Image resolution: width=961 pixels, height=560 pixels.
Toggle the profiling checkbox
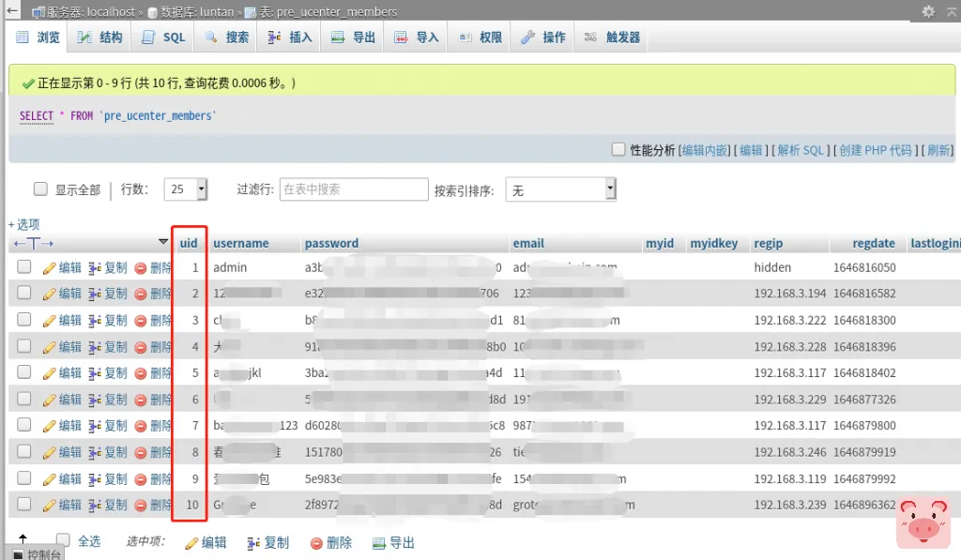[618, 149]
